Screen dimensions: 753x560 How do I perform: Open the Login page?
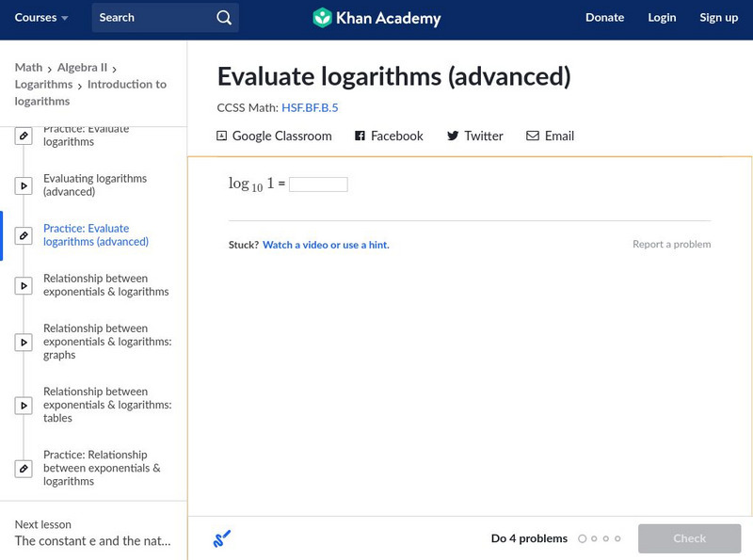click(662, 18)
